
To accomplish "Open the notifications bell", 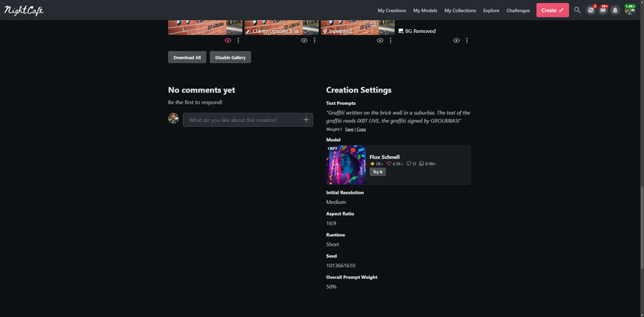I will pos(615,10).
